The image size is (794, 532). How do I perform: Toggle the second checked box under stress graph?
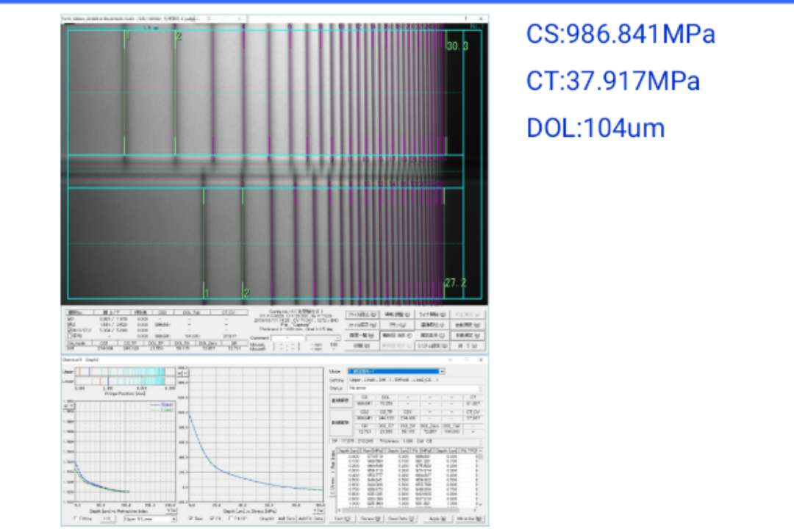coord(212,518)
